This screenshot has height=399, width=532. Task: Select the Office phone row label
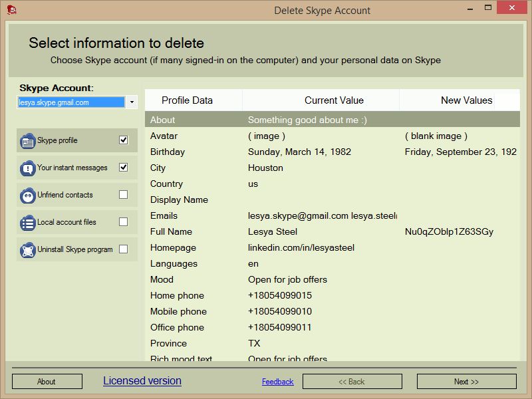(x=177, y=327)
